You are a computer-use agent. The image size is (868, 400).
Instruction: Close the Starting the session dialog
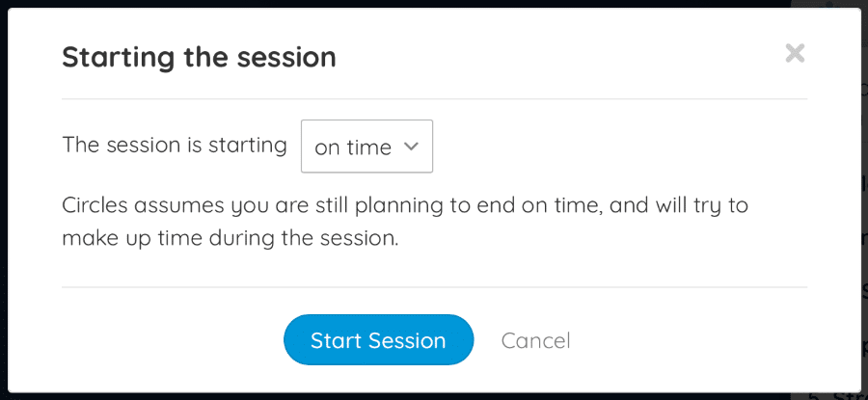point(795,54)
